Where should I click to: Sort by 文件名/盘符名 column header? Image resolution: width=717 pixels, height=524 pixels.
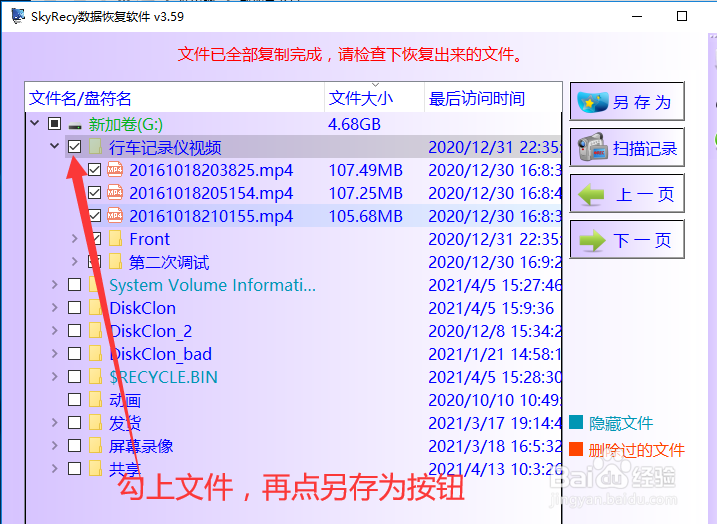[175, 97]
